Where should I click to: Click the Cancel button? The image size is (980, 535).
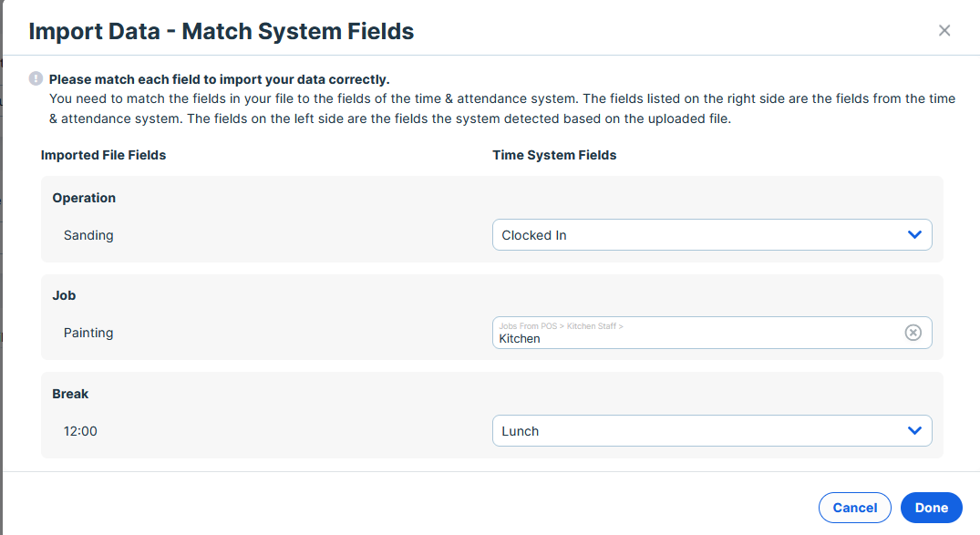coord(854,508)
